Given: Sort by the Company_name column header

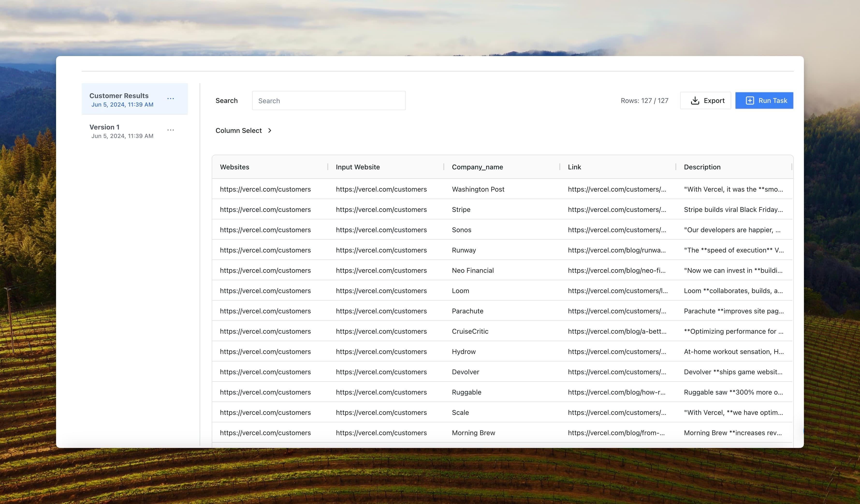Looking at the screenshot, I should point(477,167).
